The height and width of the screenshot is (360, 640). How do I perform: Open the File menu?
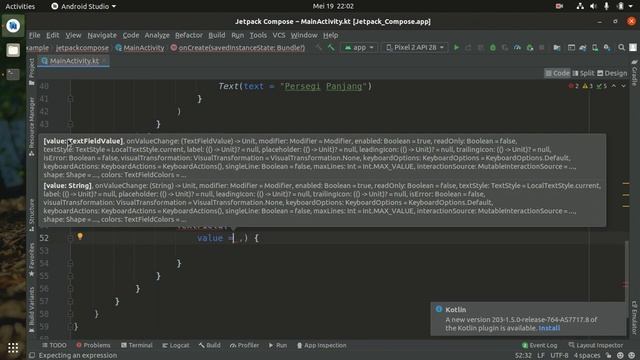35,36
